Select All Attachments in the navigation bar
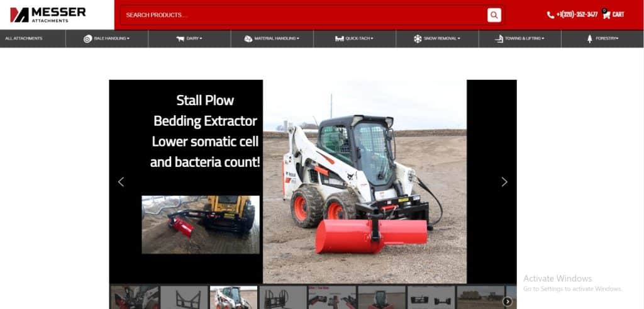644x309 pixels. [24, 39]
